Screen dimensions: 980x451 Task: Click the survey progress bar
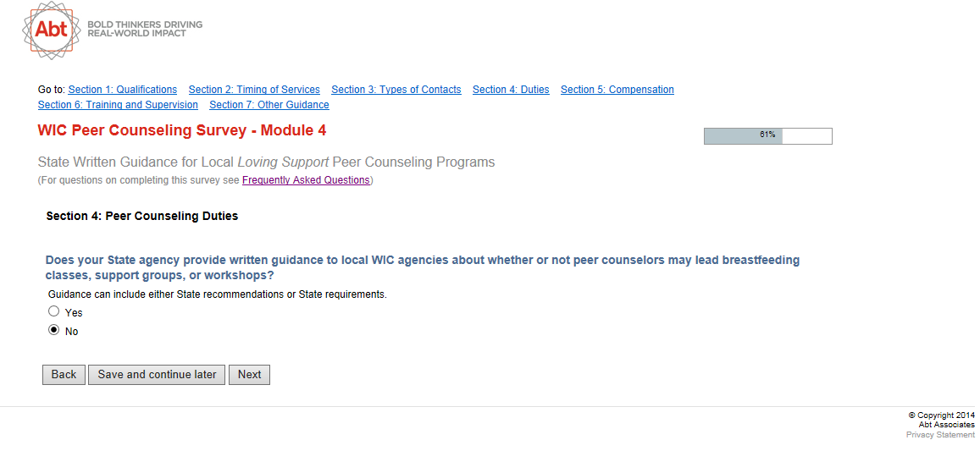(x=767, y=136)
